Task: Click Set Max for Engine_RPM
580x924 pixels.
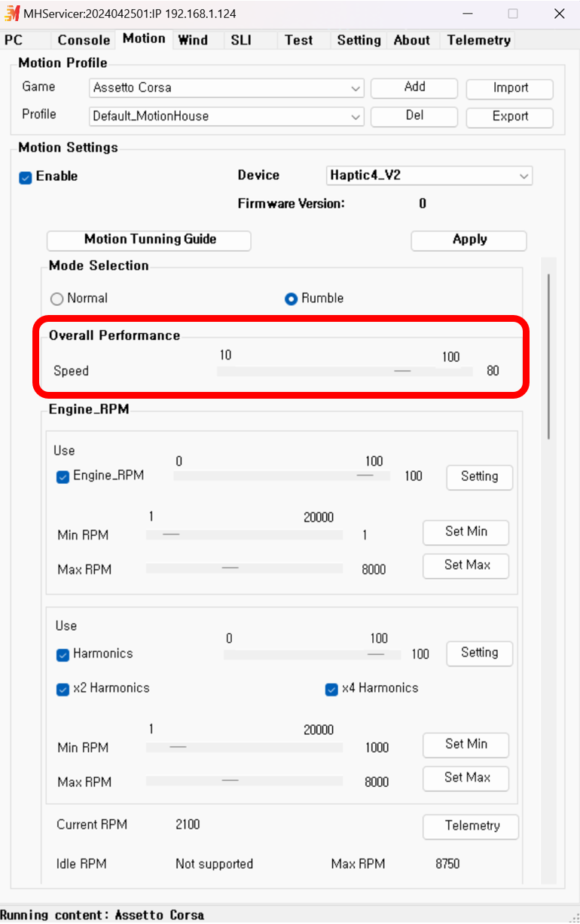Action: (466, 566)
